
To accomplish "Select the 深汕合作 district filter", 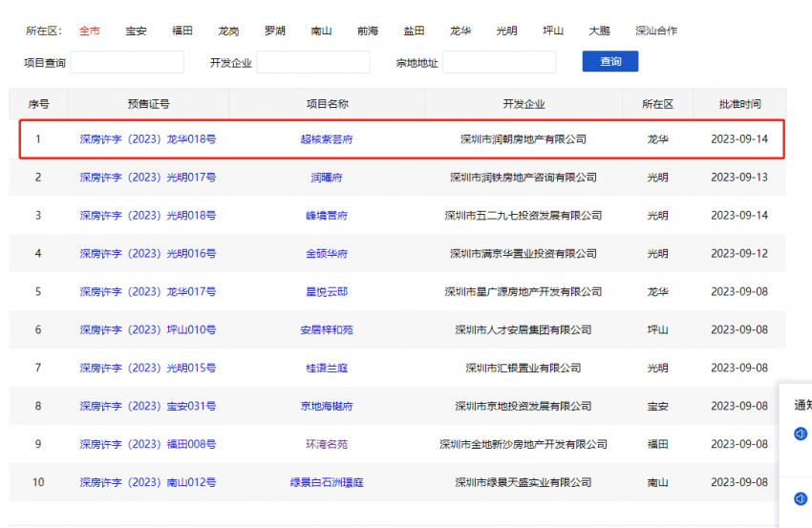I will click(x=656, y=31).
